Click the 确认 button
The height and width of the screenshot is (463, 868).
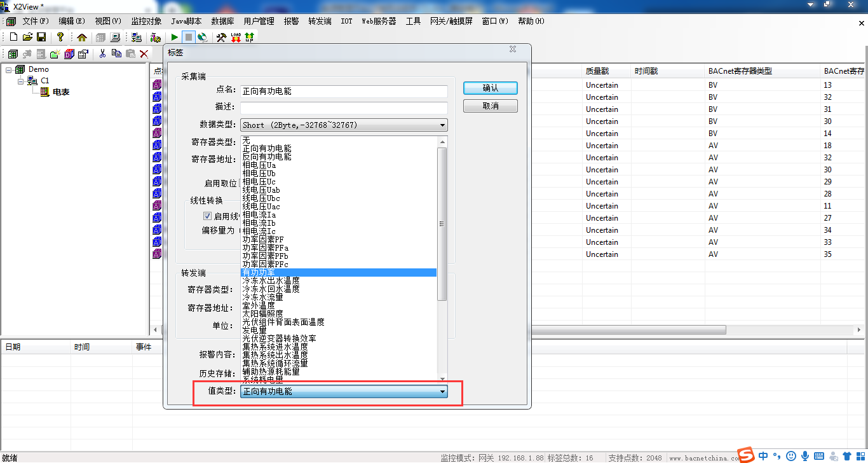click(x=490, y=88)
